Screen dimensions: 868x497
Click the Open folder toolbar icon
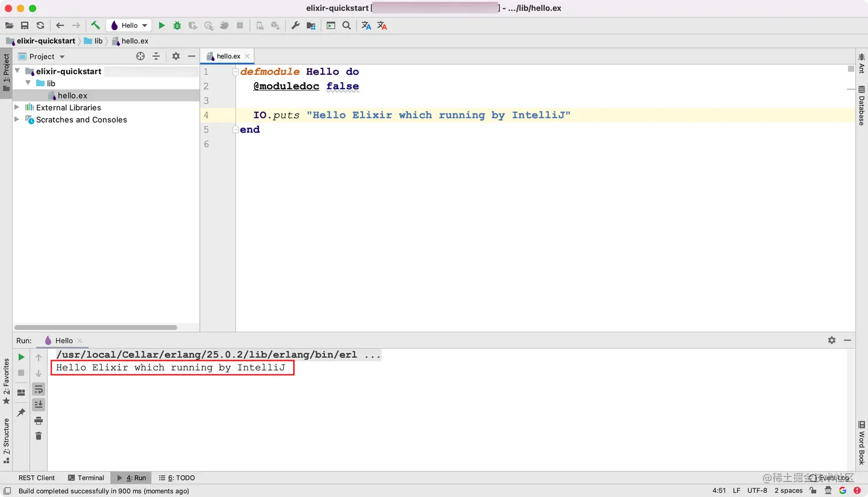pyautogui.click(x=9, y=25)
